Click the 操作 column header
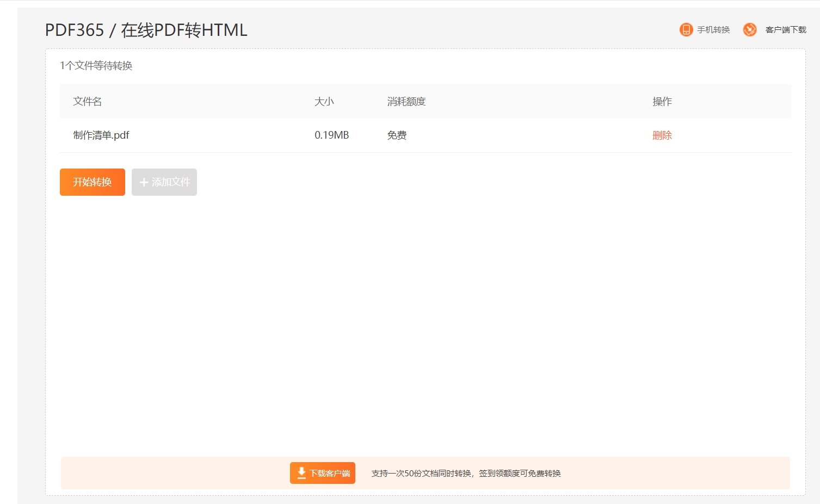Image resolution: width=820 pixels, height=504 pixels. coord(662,102)
